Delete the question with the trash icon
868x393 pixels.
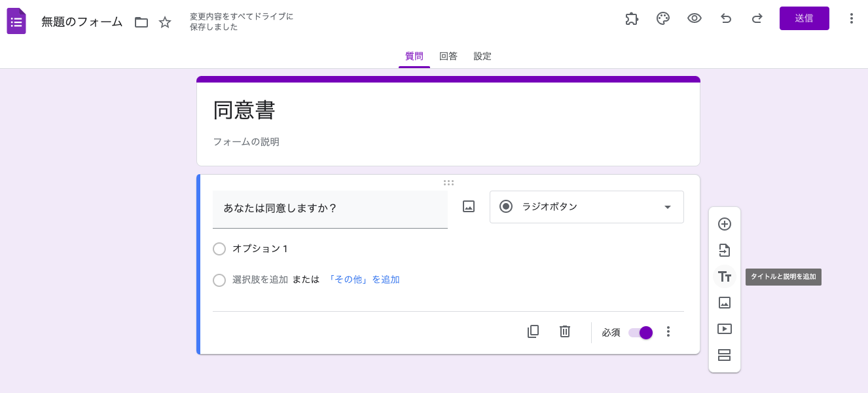565,331
